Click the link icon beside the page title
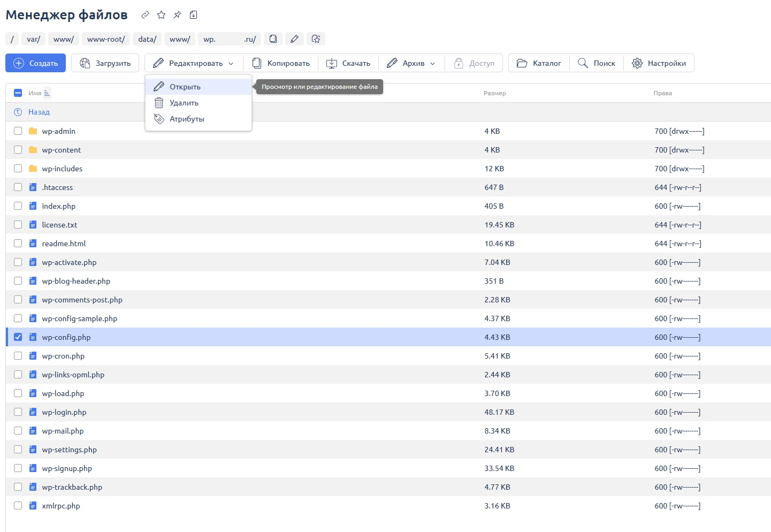771x532 pixels. pyautogui.click(x=145, y=15)
